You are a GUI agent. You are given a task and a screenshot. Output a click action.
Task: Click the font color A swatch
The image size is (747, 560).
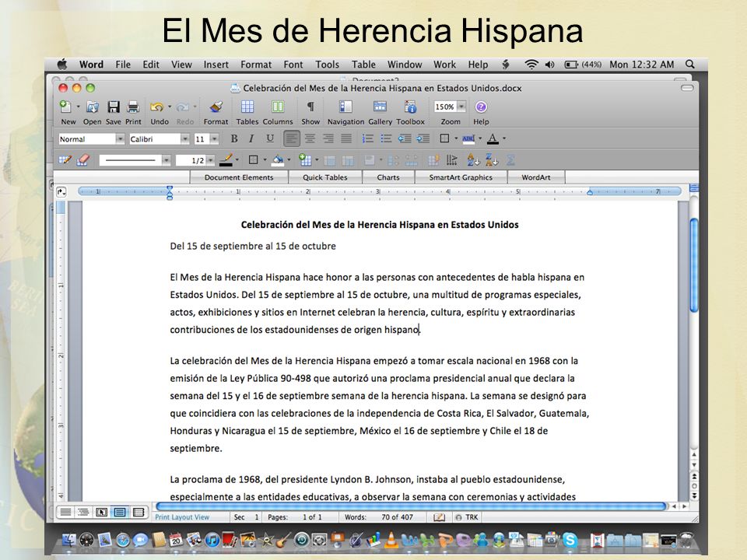pyautogui.click(x=493, y=138)
